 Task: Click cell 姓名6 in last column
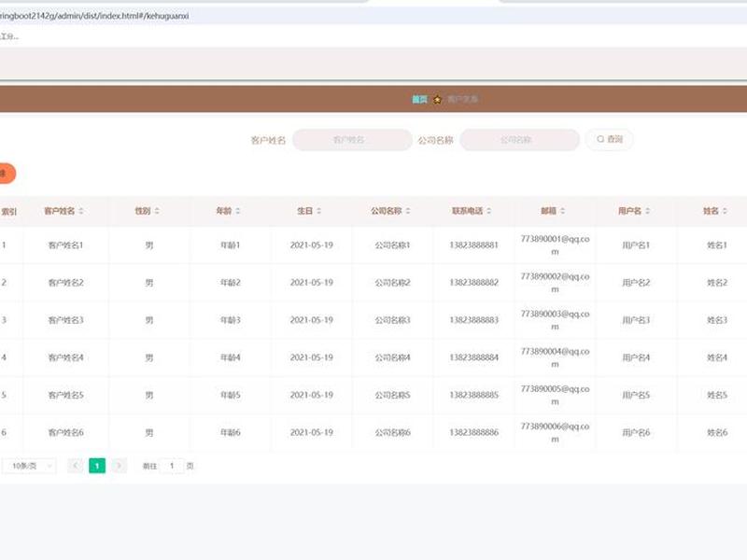(717, 433)
